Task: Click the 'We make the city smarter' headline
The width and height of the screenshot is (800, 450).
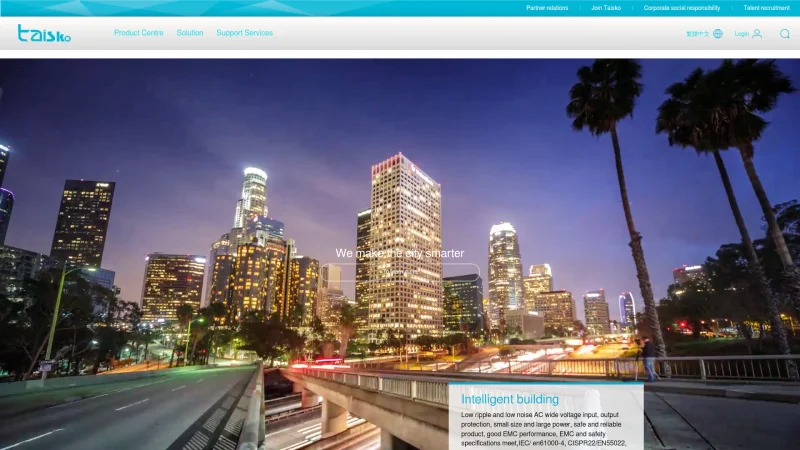Action: [400, 253]
